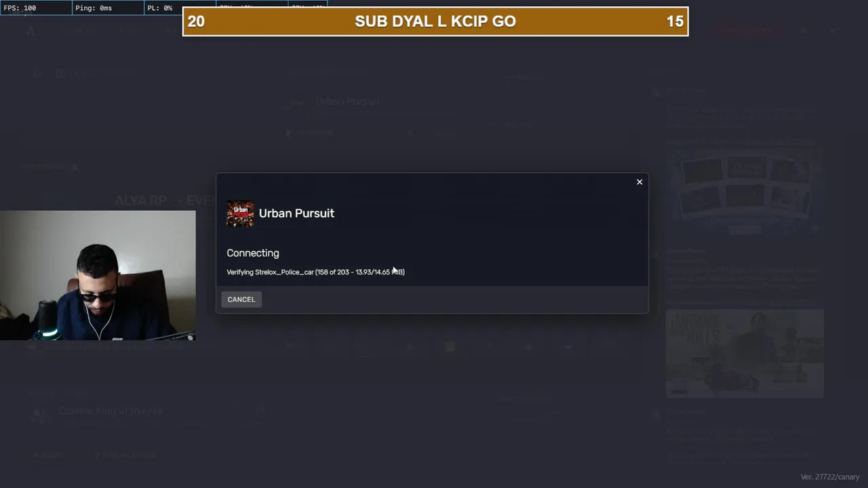Screen dimensions: 868x488
Task: Click the dimmed settings icon at top right
Action: click(804, 30)
